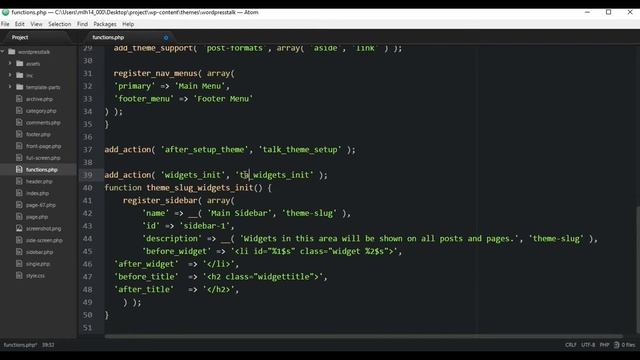Click the Atom logo in title bar
This screenshot has width=640, height=360.
pyautogui.click(x=5, y=12)
